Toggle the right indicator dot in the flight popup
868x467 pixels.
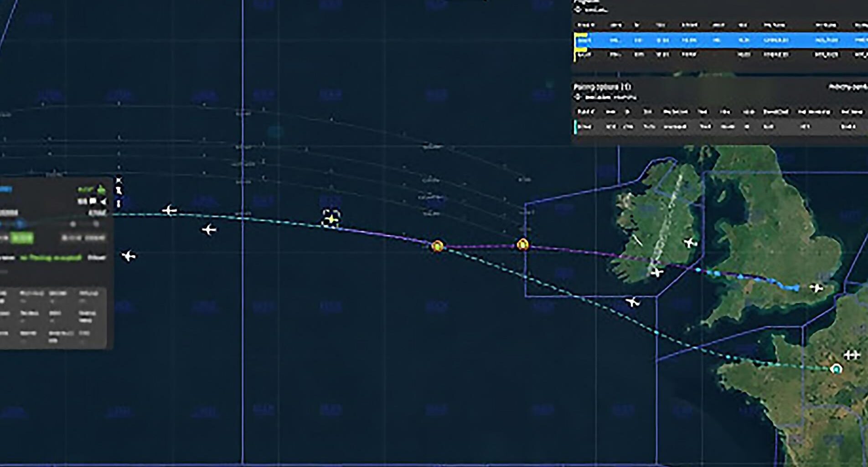pos(97,223)
